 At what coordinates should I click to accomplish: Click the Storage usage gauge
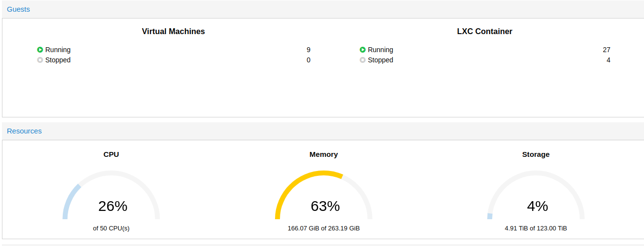point(536,195)
